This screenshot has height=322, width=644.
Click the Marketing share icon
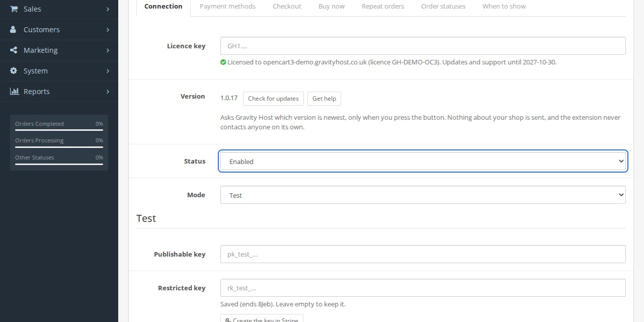click(14, 50)
